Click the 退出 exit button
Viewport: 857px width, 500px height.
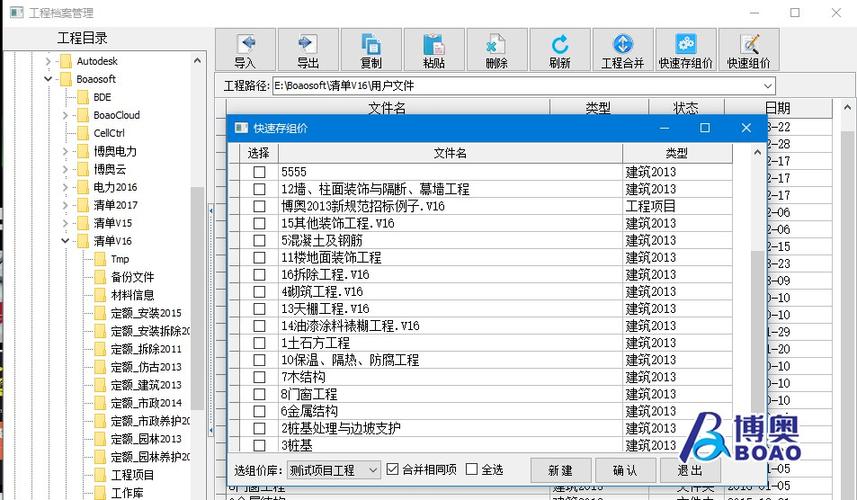(690, 470)
